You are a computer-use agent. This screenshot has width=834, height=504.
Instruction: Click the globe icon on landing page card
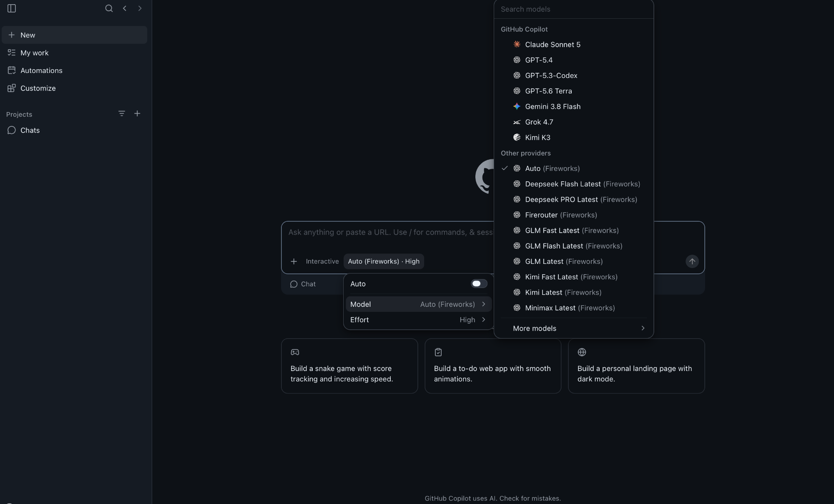[582, 352]
